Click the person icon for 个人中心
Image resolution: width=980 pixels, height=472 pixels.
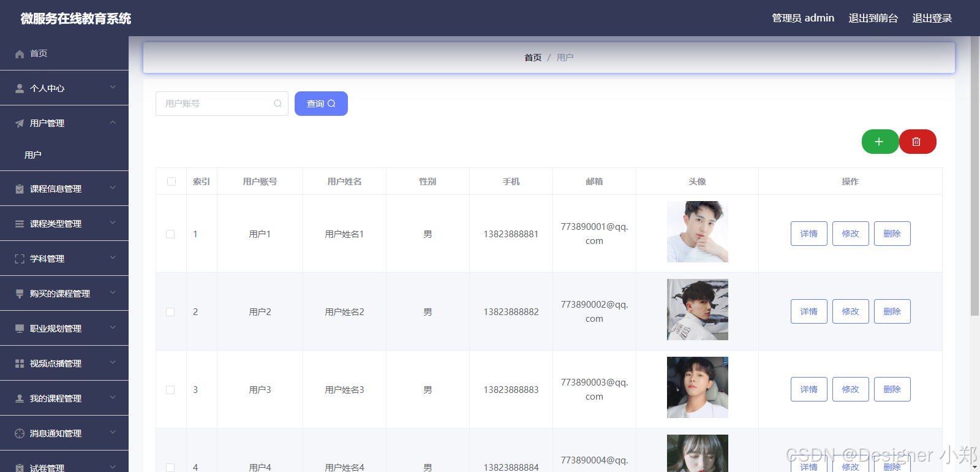click(x=20, y=88)
